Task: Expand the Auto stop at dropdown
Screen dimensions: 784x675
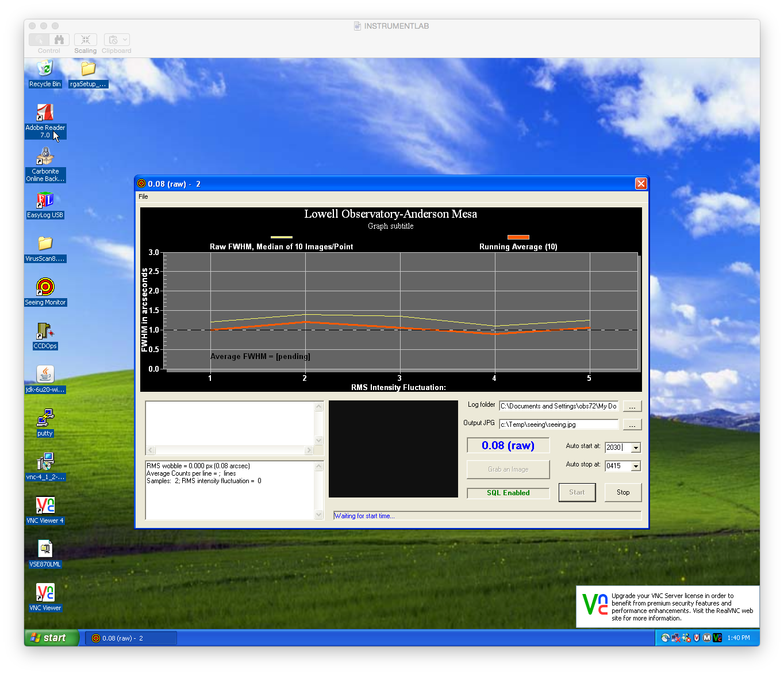Action: [x=636, y=466]
